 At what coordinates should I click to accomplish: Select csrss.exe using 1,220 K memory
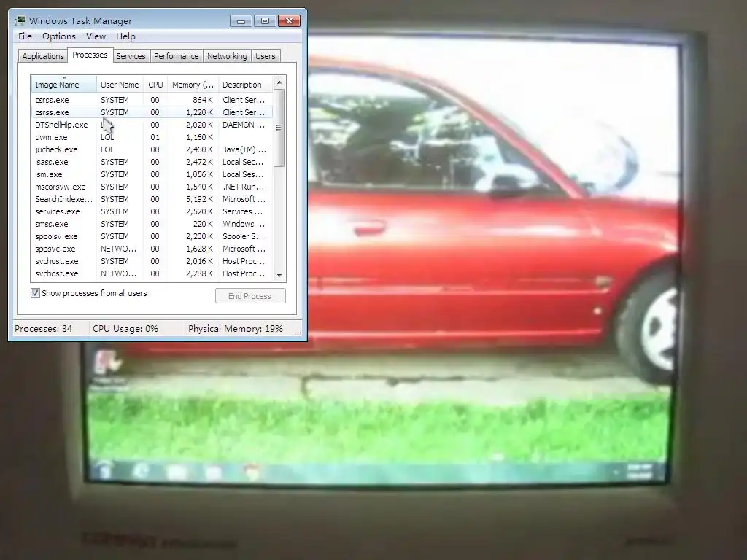[x=152, y=112]
